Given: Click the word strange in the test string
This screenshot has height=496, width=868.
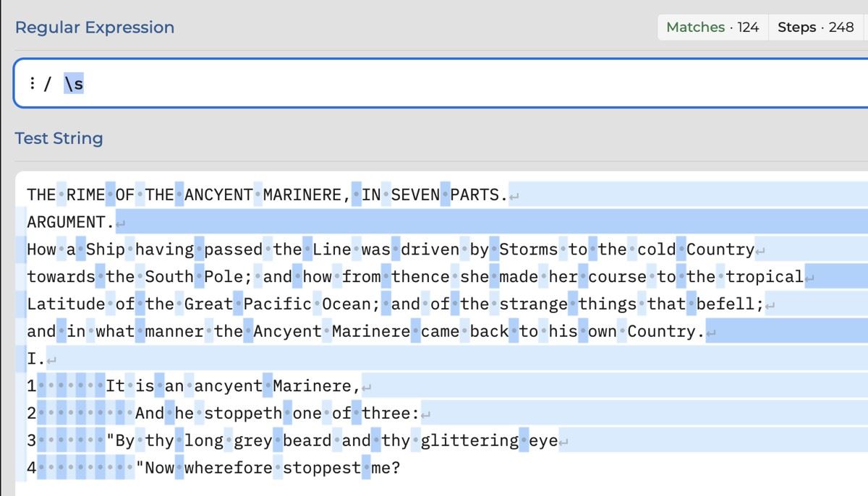Looking at the screenshot, I should [x=533, y=304].
